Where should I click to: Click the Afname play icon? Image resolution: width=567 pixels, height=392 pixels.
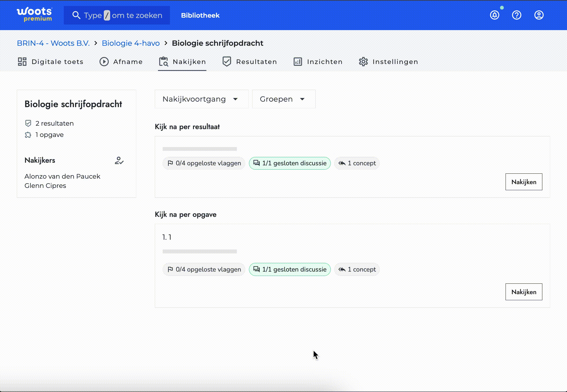(x=104, y=62)
